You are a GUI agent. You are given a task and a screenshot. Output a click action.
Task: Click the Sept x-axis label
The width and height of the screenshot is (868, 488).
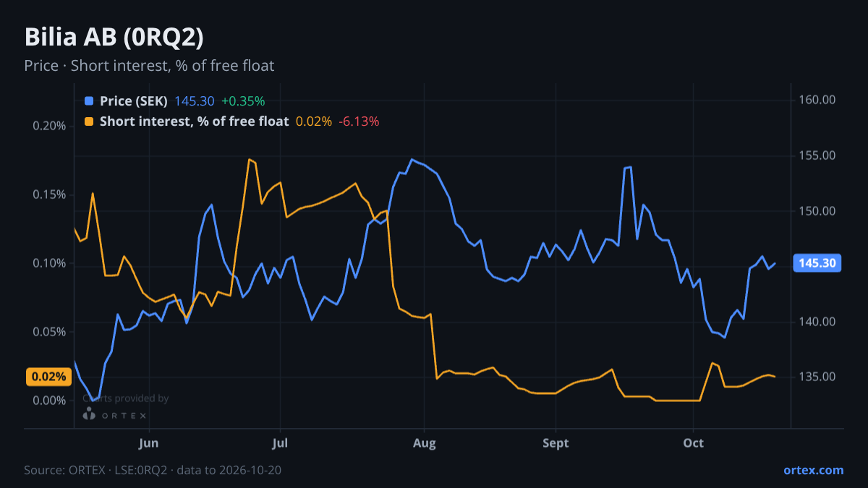556,443
